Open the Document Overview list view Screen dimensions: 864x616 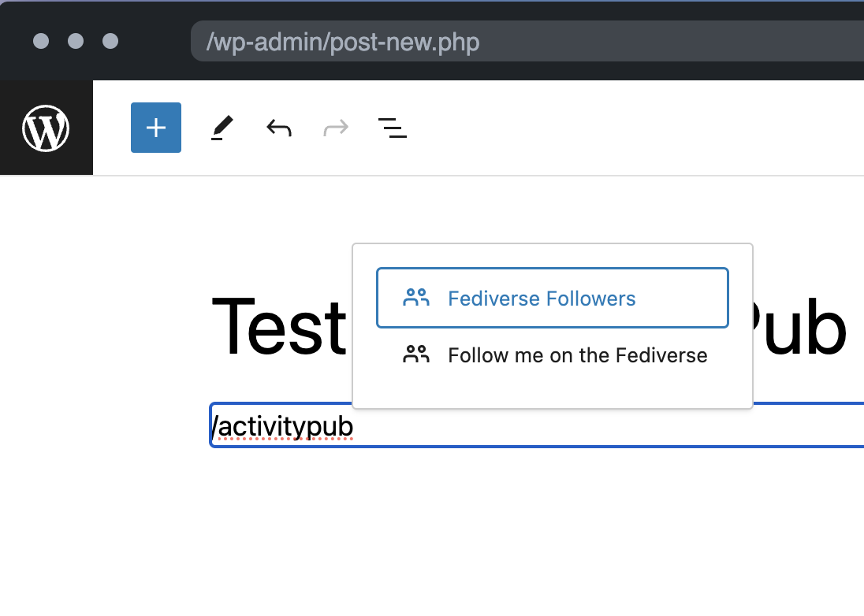click(393, 128)
